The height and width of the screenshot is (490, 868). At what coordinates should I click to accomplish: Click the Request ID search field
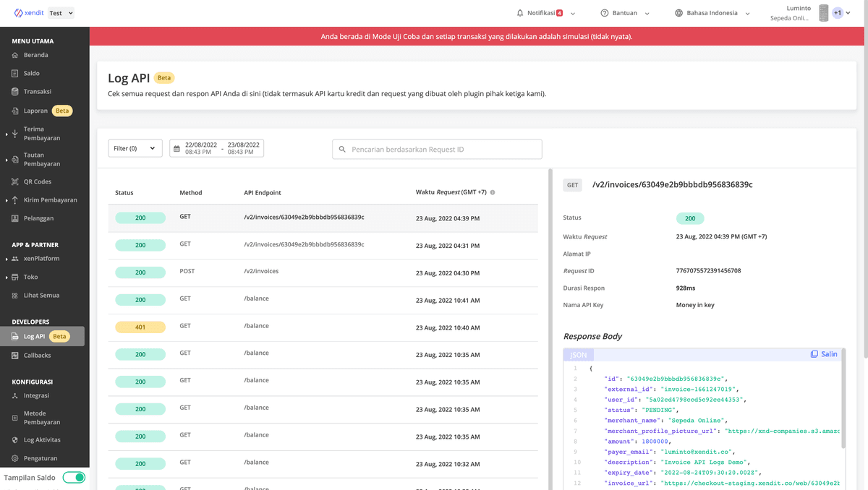click(x=437, y=149)
